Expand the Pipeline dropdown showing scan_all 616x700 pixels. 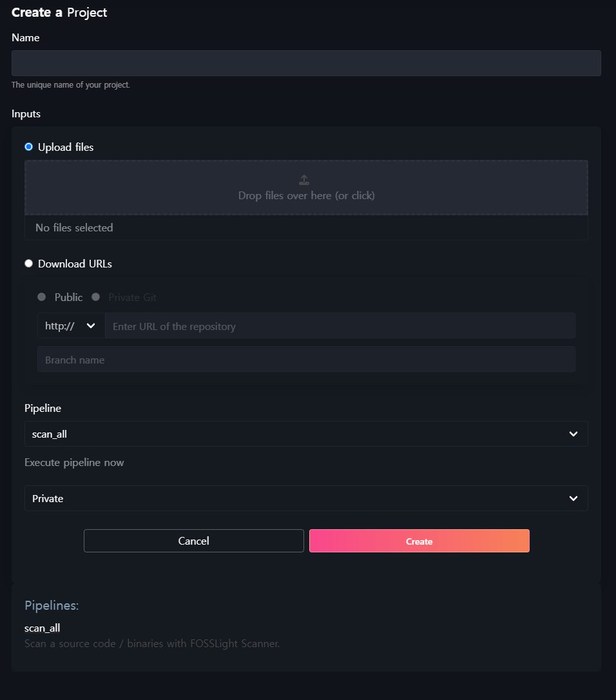305,434
